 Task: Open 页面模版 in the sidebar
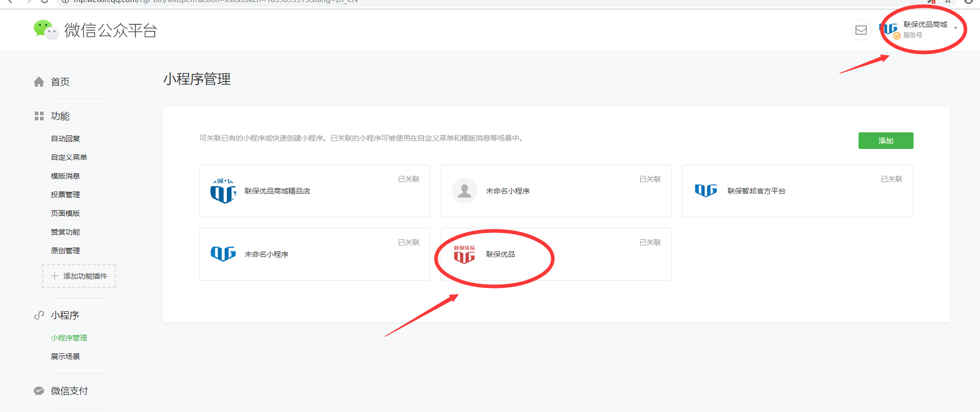click(65, 213)
